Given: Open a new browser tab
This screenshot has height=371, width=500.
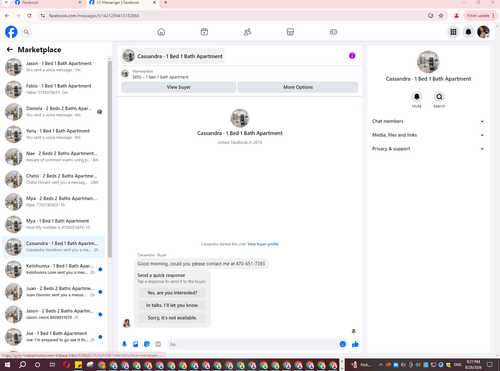Looking at the screenshot, I should click(x=166, y=3).
